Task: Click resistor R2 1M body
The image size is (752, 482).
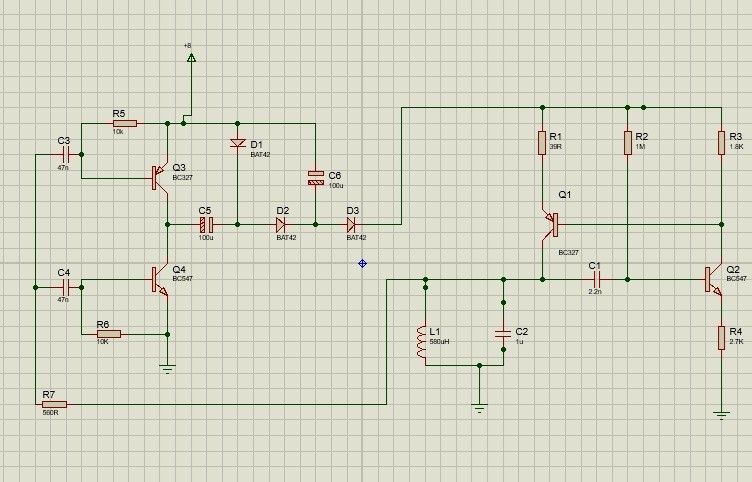Action: [x=628, y=142]
